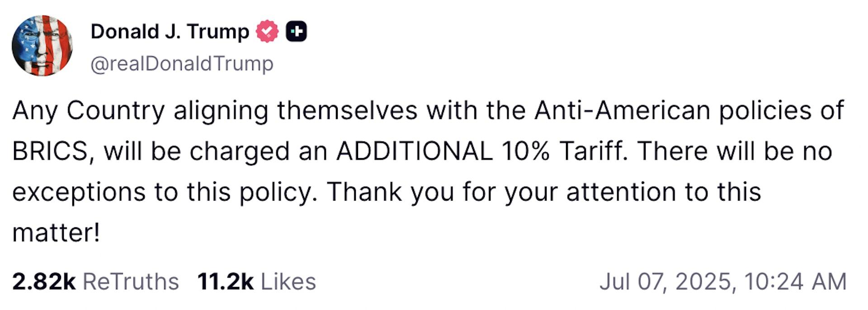
Task: Click the 10% figure in the post
Action: click(525, 151)
